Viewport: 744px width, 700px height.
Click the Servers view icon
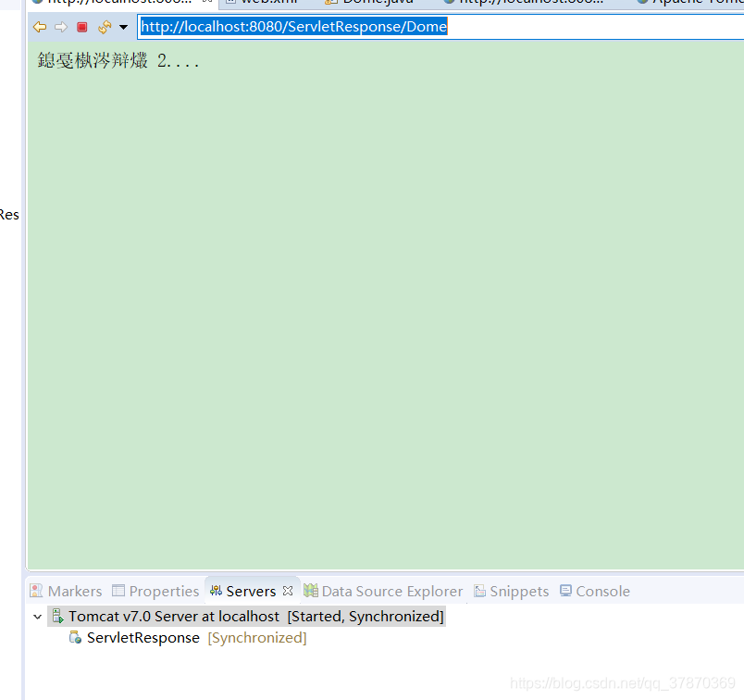tap(216, 591)
